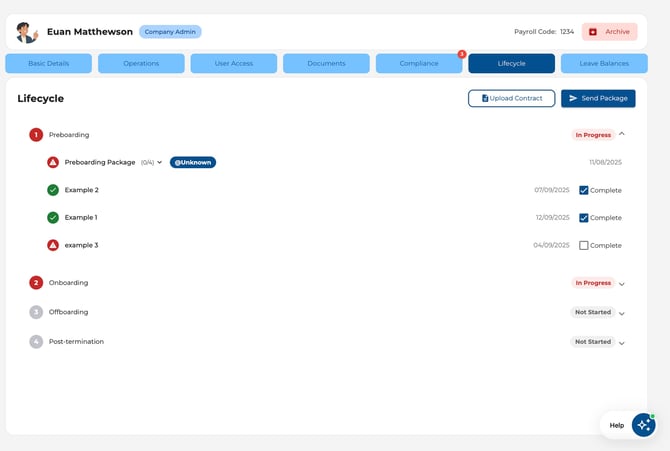Click the date 07/09/2025

pos(552,190)
